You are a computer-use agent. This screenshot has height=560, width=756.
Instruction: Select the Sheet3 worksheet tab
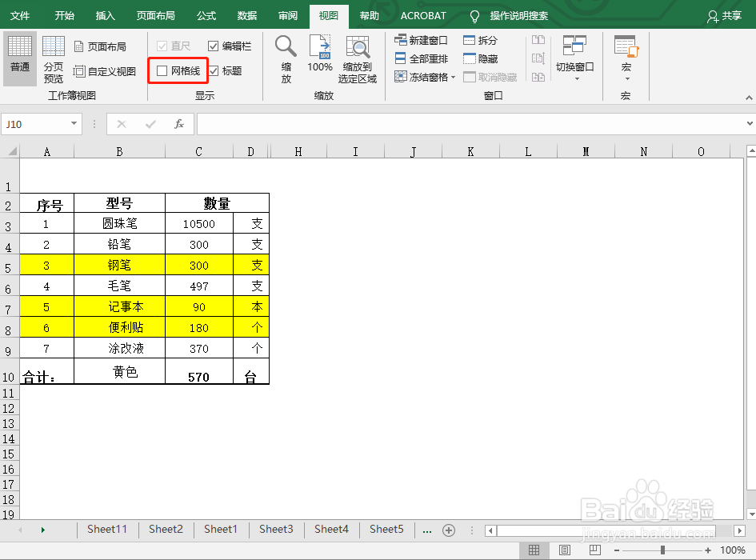275,529
